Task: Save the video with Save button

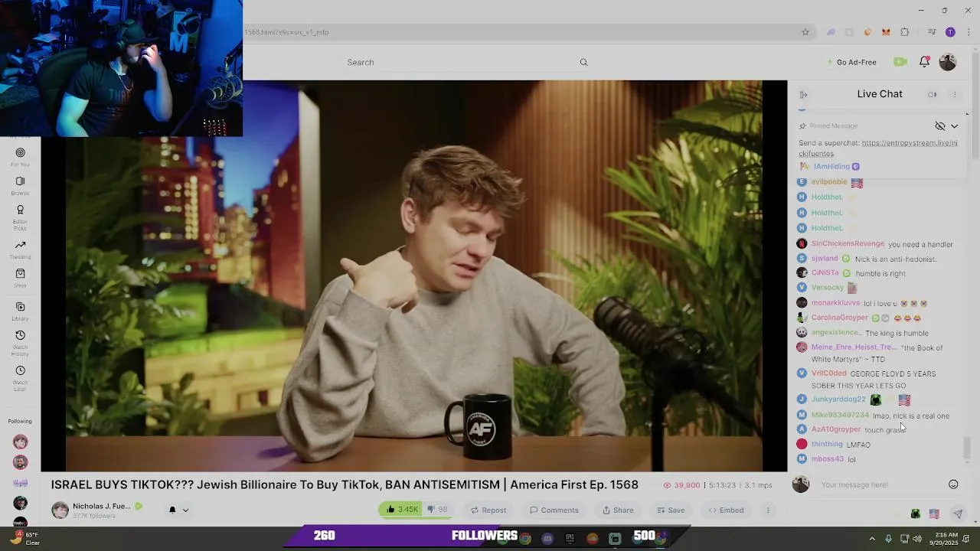Action: 670,510
